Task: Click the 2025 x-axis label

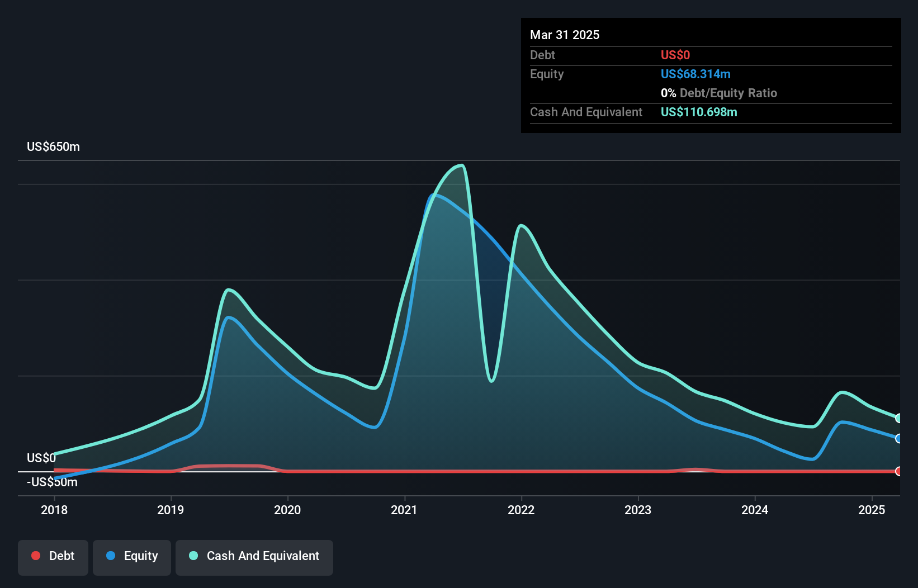Action: pos(872,510)
